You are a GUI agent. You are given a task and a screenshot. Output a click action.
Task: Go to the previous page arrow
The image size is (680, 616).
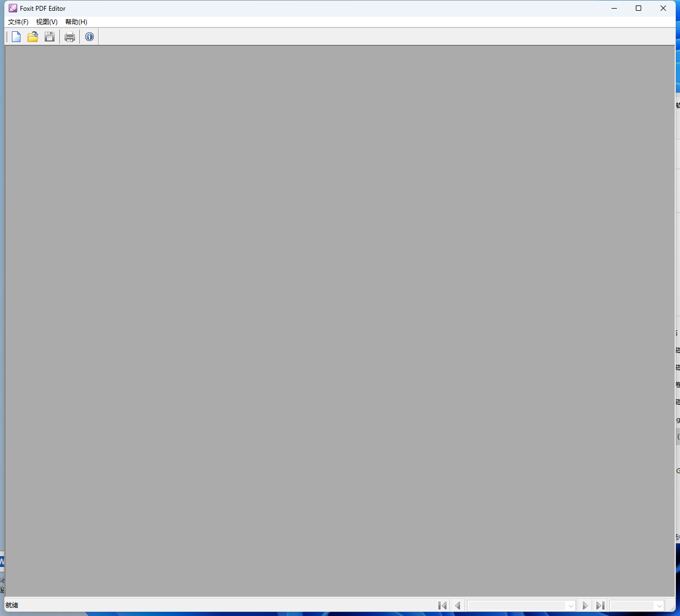click(458, 606)
